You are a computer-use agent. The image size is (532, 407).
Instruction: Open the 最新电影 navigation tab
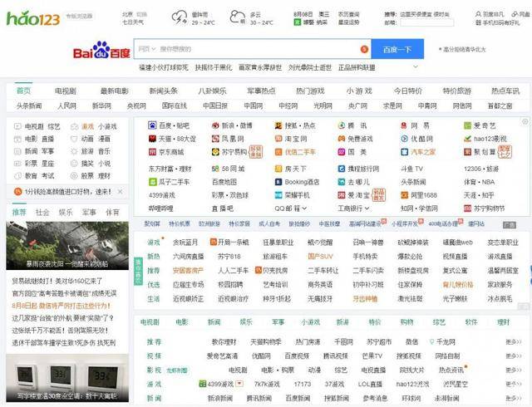pyautogui.click(x=115, y=91)
